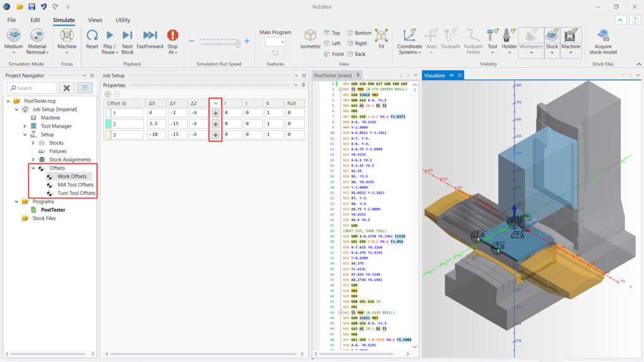This screenshot has width=644, height=362.
Task: Select Mill Tool Offsets in navigator
Action: click(75, 185)
